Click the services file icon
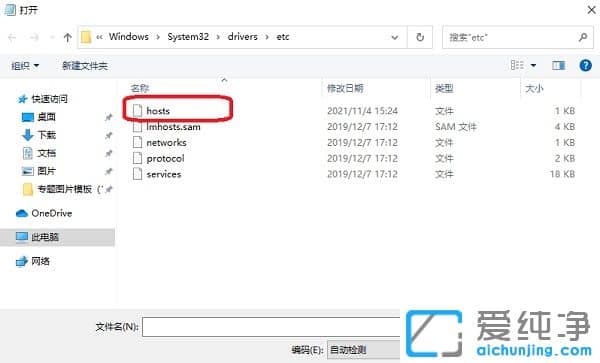This screenshot has height=363, width=600. pyautogui.click(x=137, y=174)
